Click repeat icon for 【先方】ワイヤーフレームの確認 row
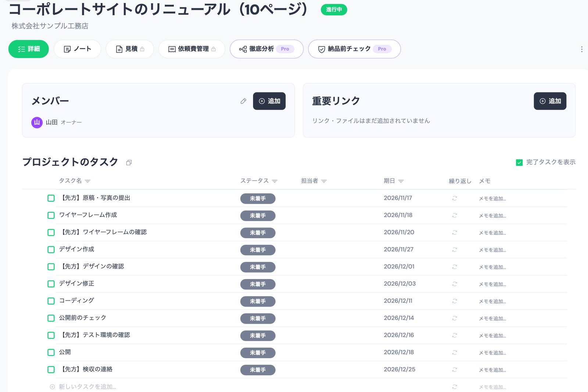588x392 pixels. (x=455, y=232)
